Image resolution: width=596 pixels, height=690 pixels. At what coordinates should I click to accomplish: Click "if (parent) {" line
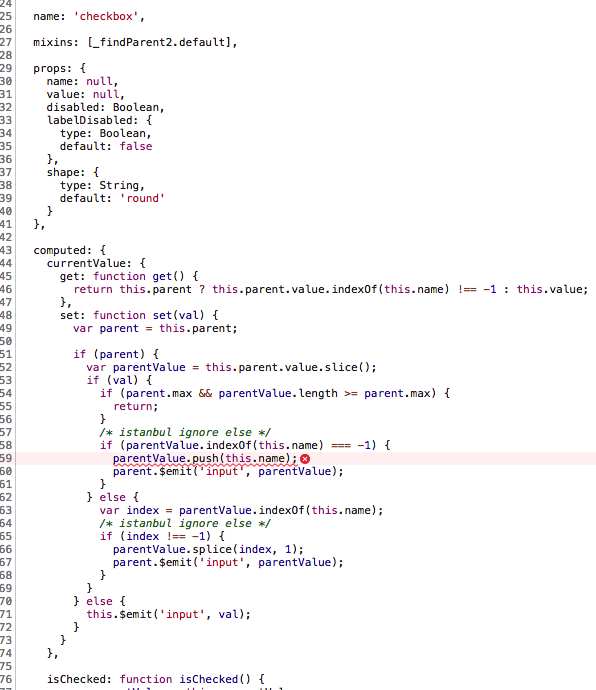pyautogui.click(x=116, y=355)
